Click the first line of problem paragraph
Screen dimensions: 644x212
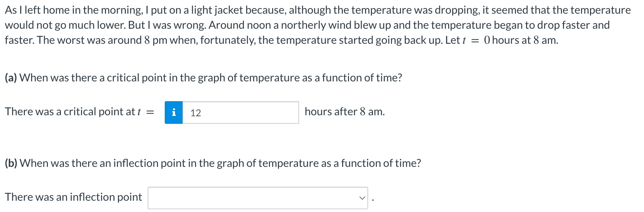318,10
